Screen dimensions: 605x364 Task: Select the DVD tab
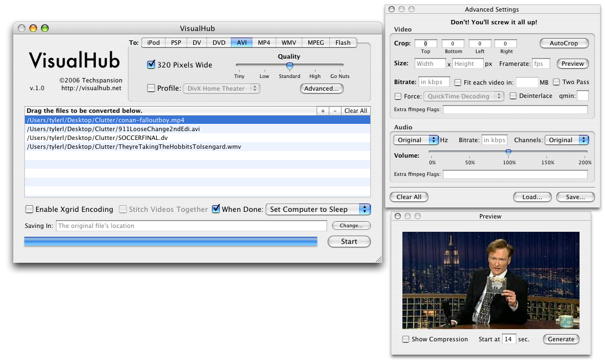point(219,43)
